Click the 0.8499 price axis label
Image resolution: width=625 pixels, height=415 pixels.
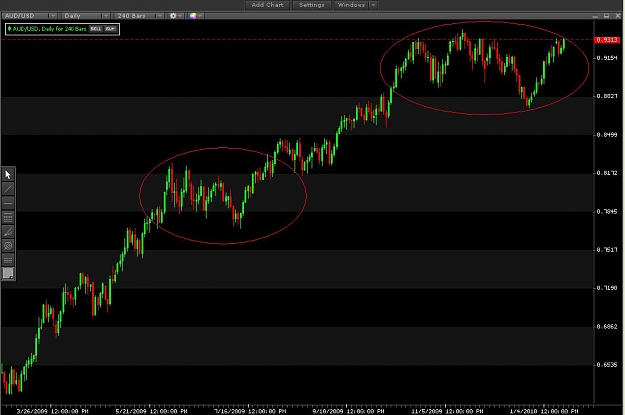click(x=607, y=135)
